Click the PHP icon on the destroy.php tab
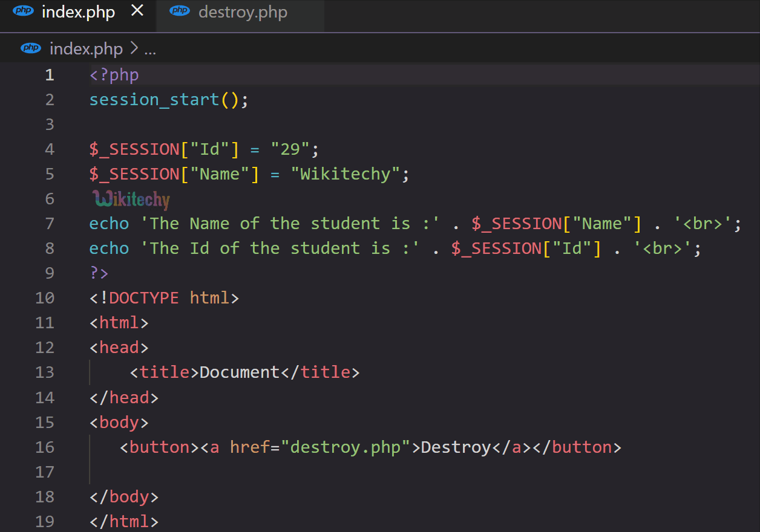Viewport: 760px width, 532px height. click(179, 11)
